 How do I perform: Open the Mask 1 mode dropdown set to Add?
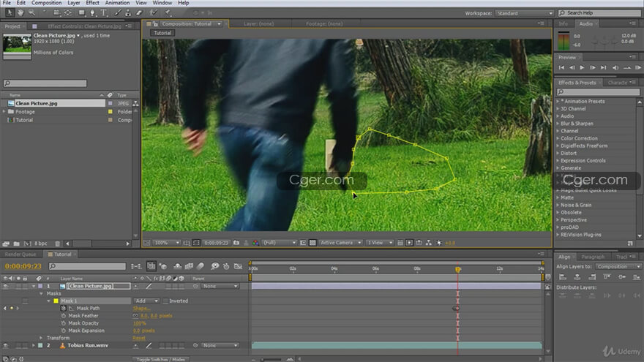tap(145, 301)
